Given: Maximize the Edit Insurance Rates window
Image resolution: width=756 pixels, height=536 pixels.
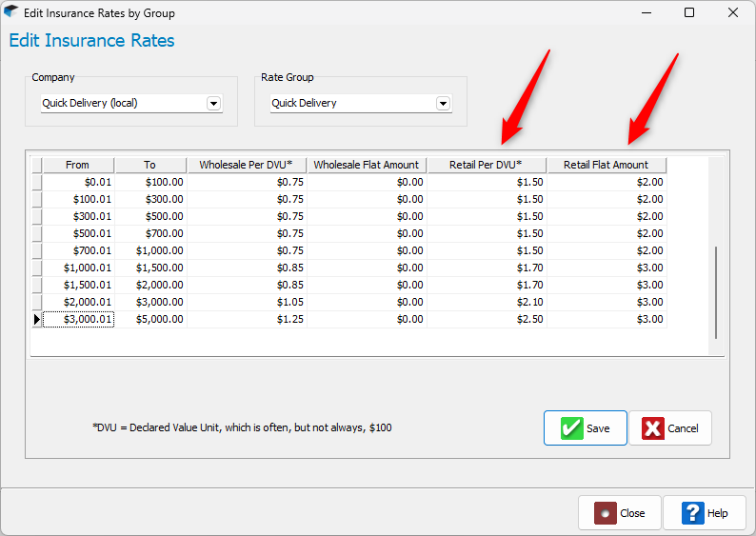Looking at the screenshot, I should [689, 13].
